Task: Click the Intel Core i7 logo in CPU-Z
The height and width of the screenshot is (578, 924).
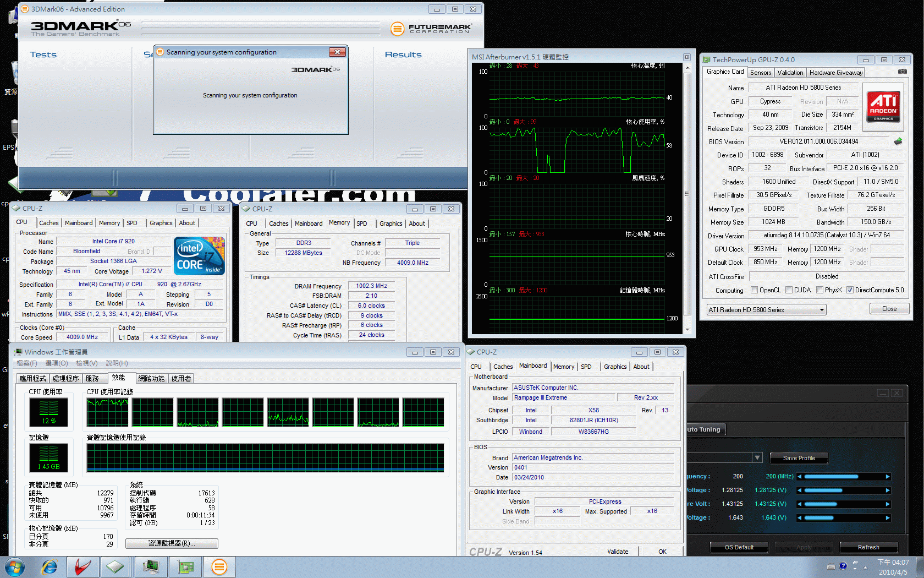Action: click(x=199, y=255)
